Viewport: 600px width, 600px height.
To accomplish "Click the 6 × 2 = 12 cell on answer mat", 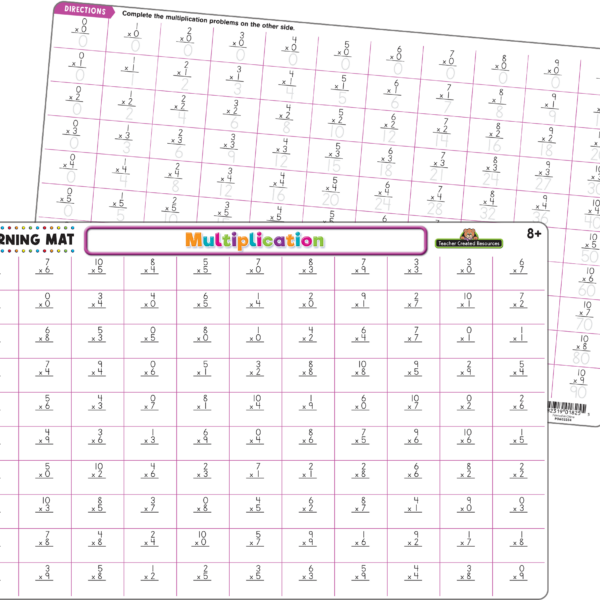I will 390,129.
